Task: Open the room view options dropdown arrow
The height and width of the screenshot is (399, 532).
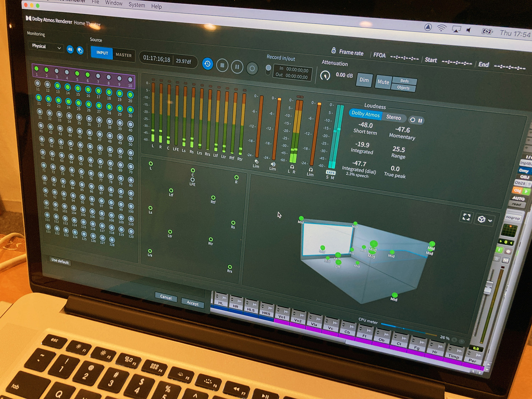Action: pyautogui.click(x=490, y=221)
